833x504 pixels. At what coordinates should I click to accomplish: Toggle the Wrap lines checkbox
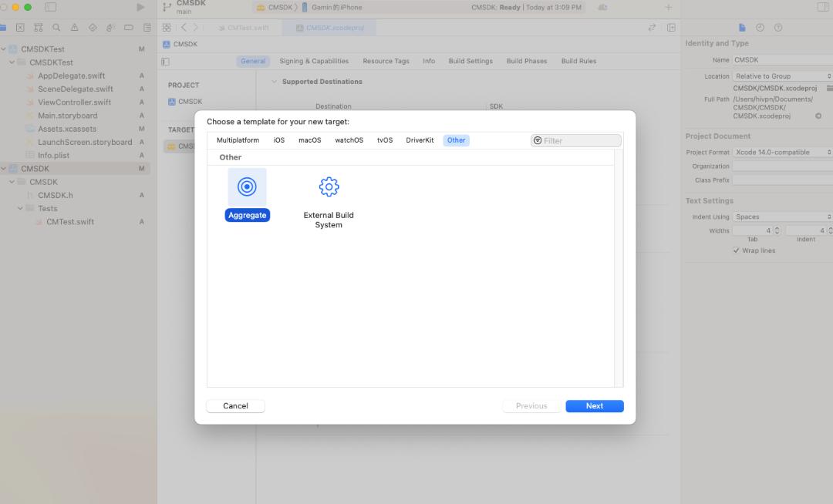(x=737, y=250)
